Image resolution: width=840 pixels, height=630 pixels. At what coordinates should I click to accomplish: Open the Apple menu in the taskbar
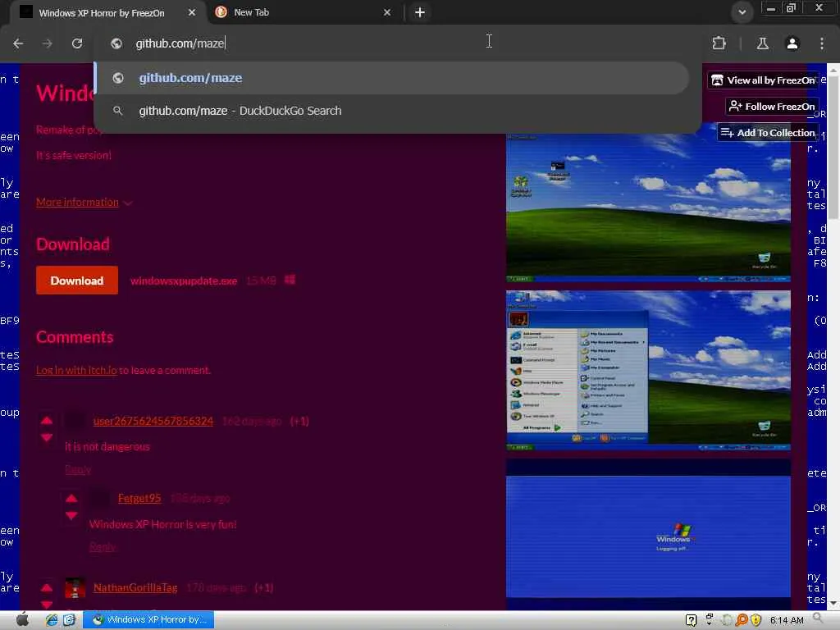(x=22, y=620)
